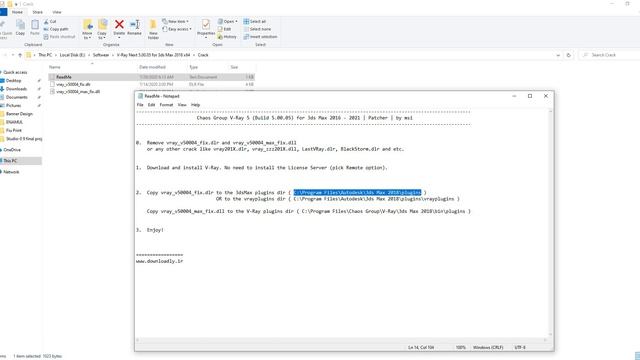This screenshot has height=360, width=640.
Task: Create a New folder from the ribbon
Action: (153, 29)
